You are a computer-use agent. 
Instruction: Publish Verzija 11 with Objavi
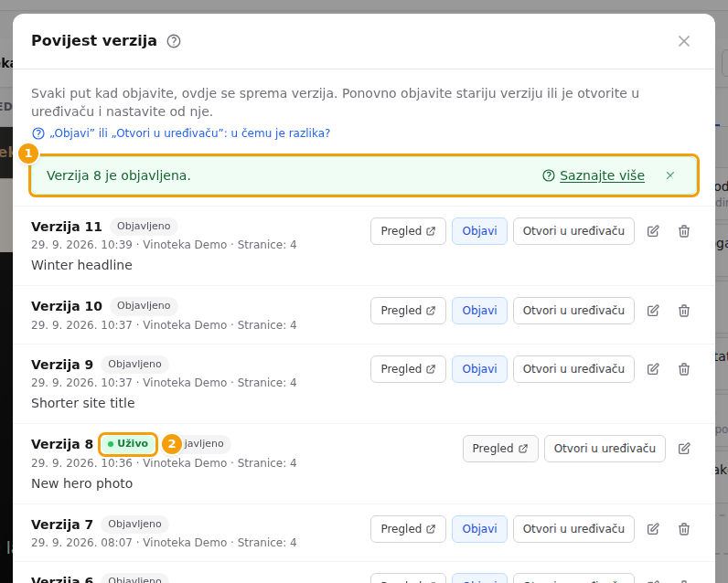pos(479,231)
